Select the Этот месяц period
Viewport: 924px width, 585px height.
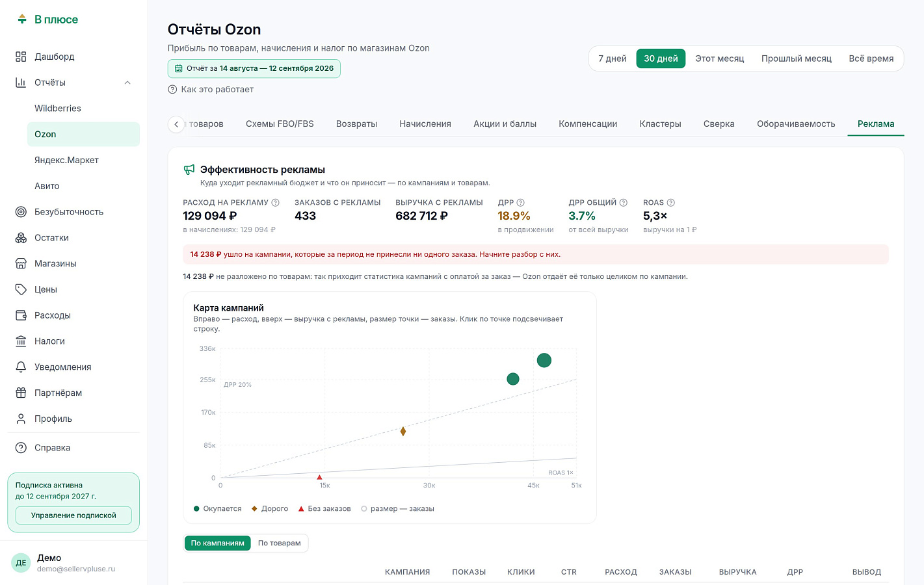[720, 58]
